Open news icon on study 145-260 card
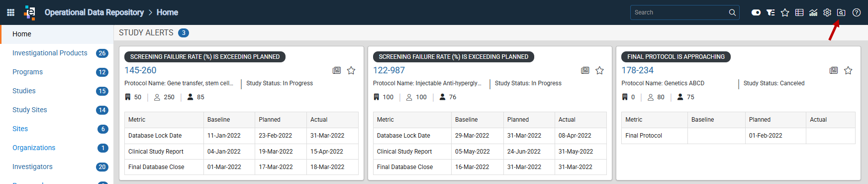Viewport: 868px width, 184px height. coord(337,70)
